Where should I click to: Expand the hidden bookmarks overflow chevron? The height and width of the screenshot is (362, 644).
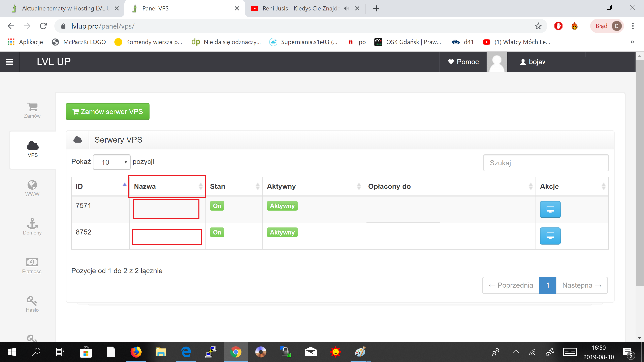tap(632, 42)
